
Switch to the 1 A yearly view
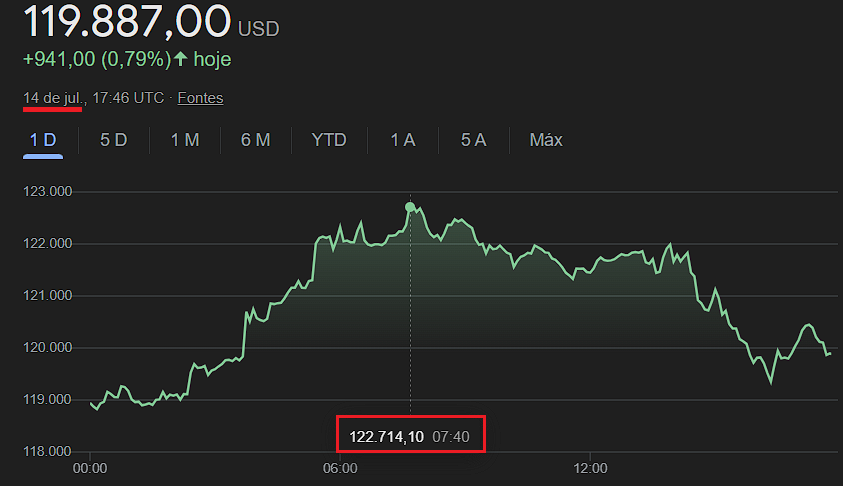pyautogui.click(x=403, y=140)
